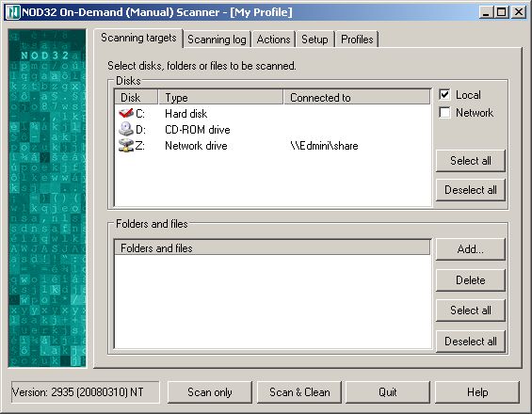This screenshot has width=532, height=414.
Task: Enable the Network checkbox
Action: 444,112
